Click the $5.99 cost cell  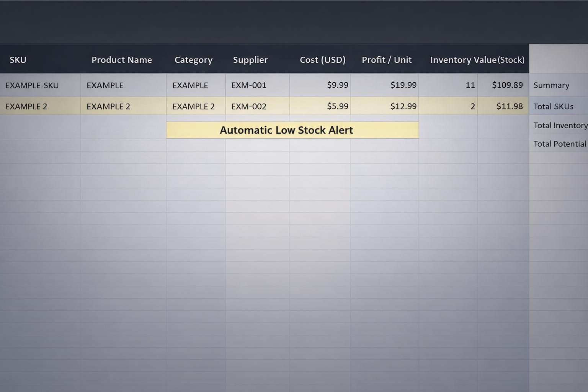pyautogui.click(x=320, y=106)
